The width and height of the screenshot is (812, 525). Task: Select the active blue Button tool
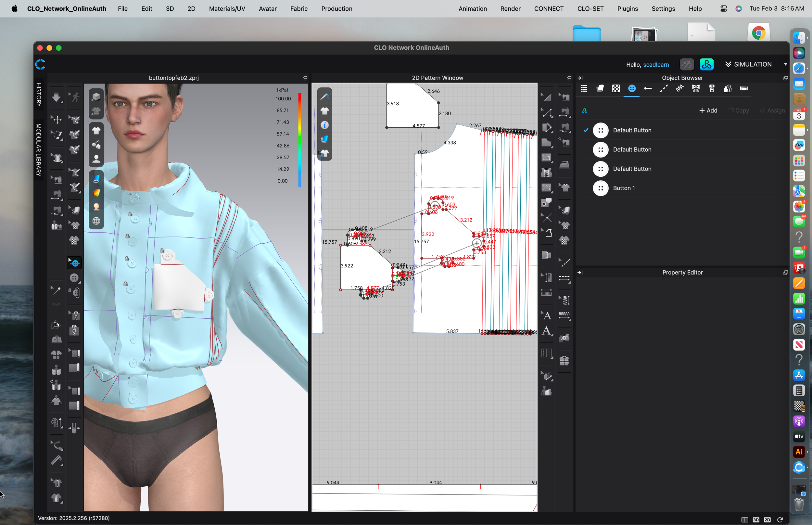[x=74, y=263]
